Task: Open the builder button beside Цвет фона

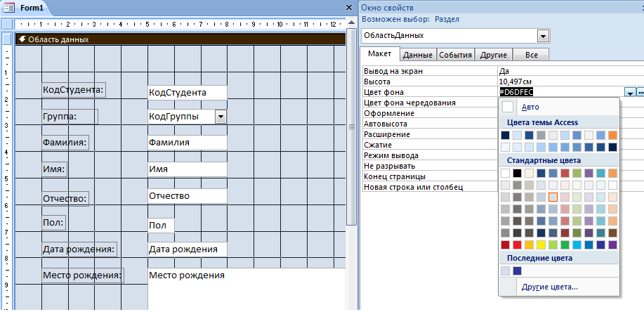Action: 640,93
